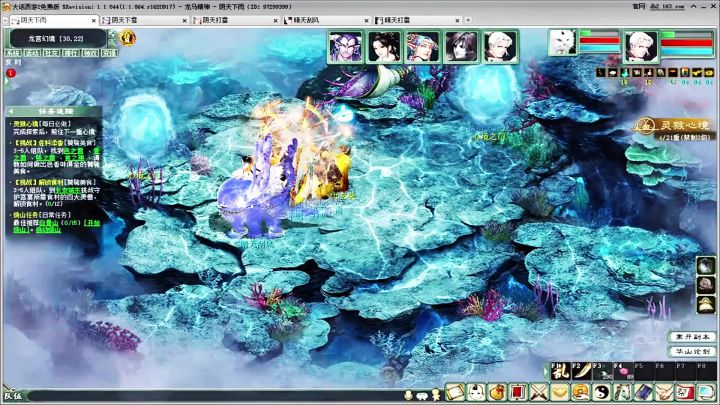Viewport: 720px width, 405px height.
Task: Click the coin-in-hand trade icon
Action: [x=580, y=393]
